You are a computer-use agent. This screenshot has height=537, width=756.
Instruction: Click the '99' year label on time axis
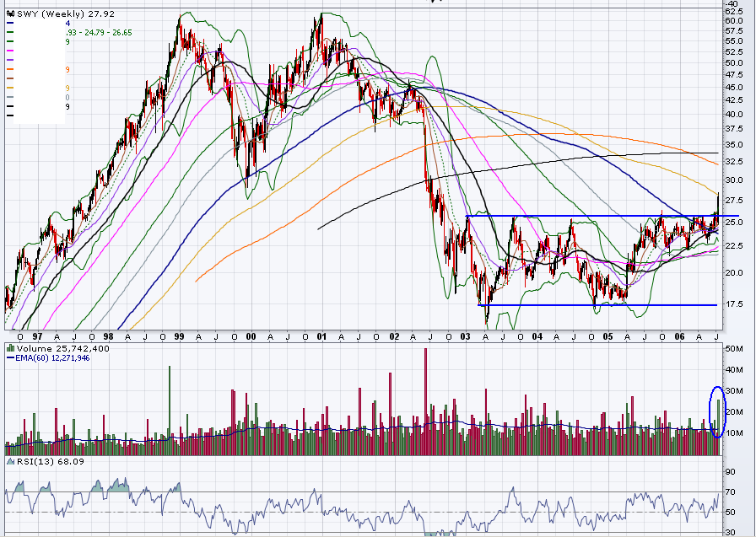(179, 336)
